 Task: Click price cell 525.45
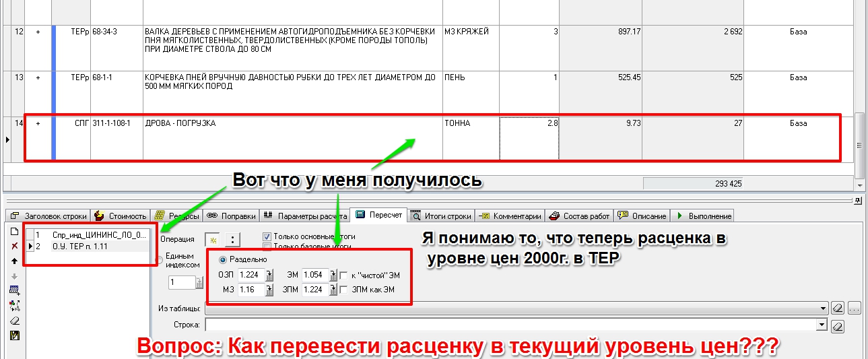pyautogui.click(x=601, y=93)
